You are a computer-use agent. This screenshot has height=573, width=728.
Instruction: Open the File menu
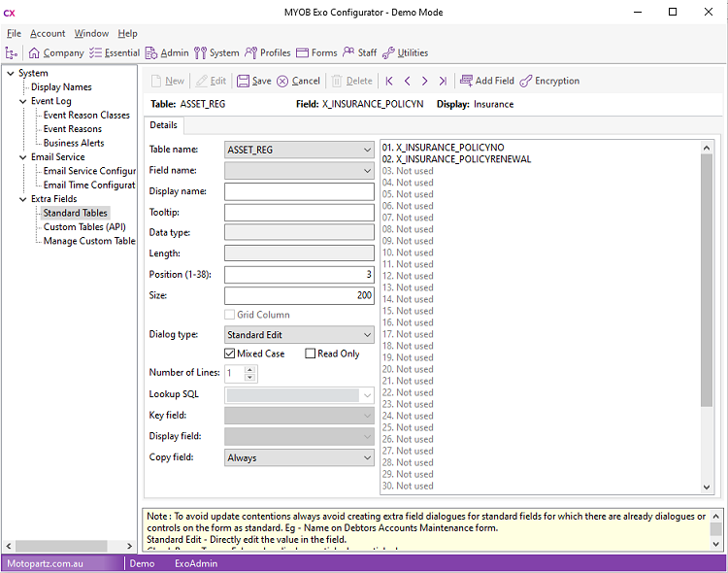(x=14, y=33)
